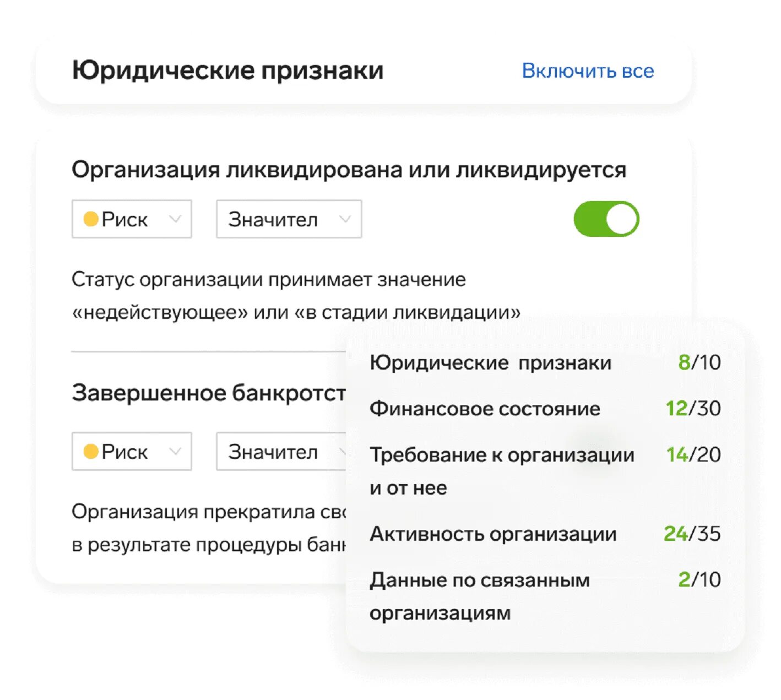Select "Юридические признаки" in the score list
781x700 pixels.
[x=490, y=363]
